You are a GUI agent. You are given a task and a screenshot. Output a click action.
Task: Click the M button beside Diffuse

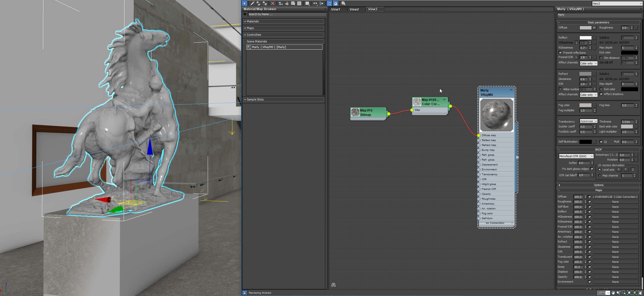pyautogui.click(x=594, y=28)
